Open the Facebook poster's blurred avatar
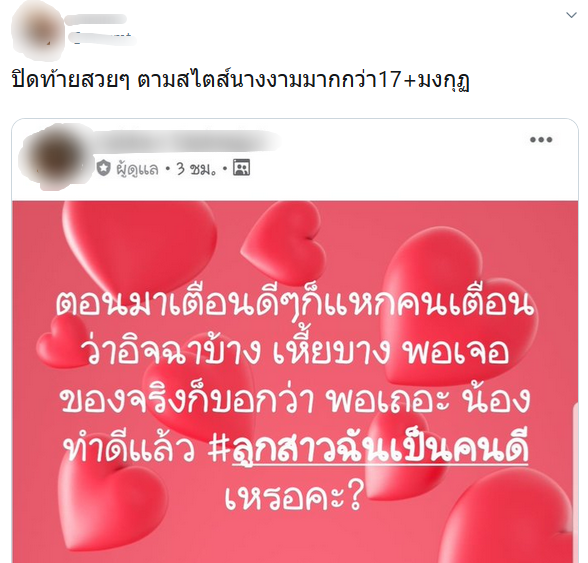This screenshot has width=588, height=563. point(56,158)
